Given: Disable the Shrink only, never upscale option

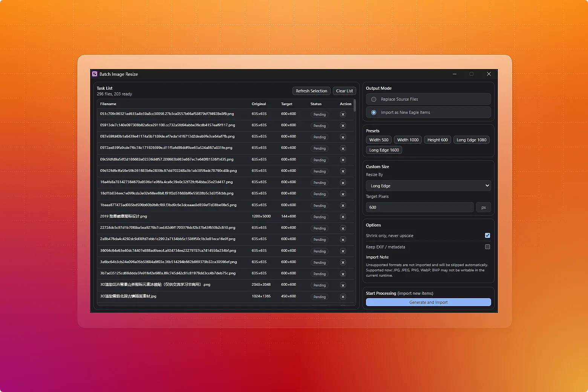Looking at the screenshot, I should [x=487, y=235].
